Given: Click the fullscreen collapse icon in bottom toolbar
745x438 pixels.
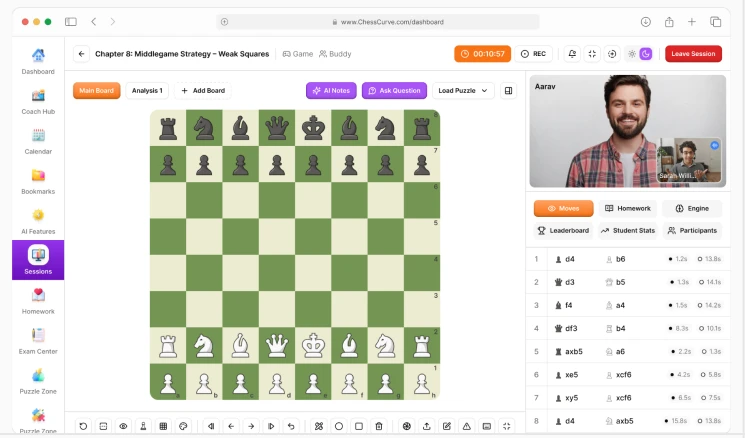Looking at the screenshot, I should pyautogui.click(x=506, y=426).
